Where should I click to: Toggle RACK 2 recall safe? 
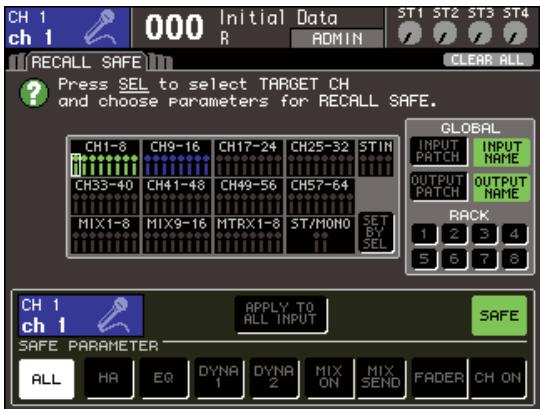454,234
